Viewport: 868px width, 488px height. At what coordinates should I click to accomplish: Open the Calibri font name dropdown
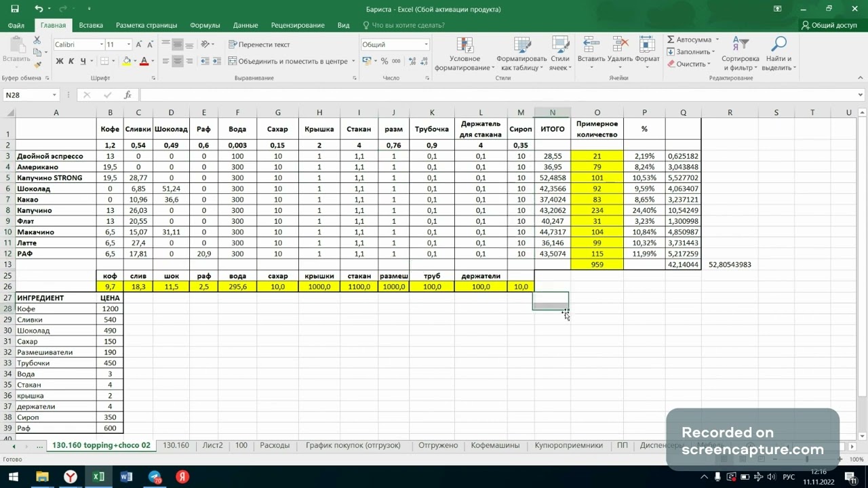coord(102,45)
